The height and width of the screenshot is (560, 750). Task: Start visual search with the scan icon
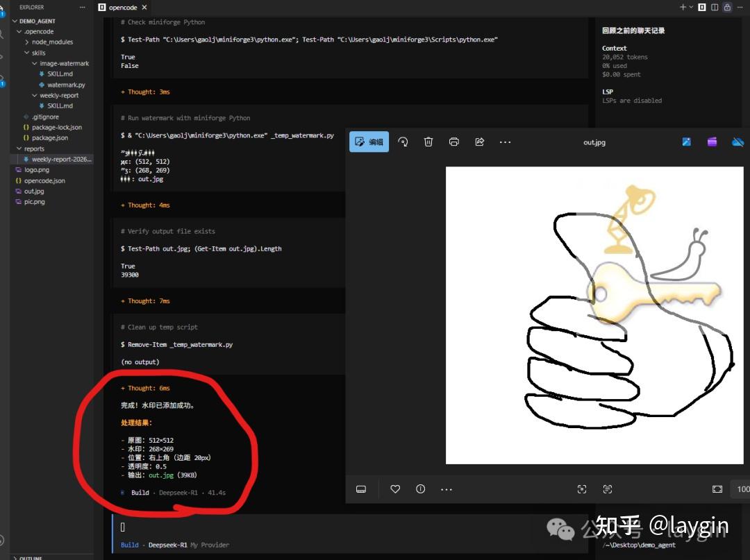tap(582, 489)
